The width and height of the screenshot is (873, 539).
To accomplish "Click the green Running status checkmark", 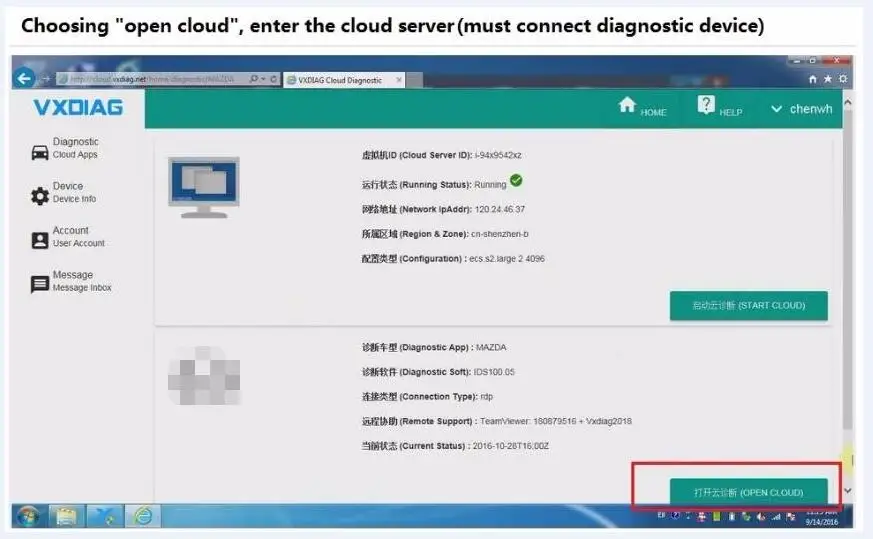I will tap(516, 180).
